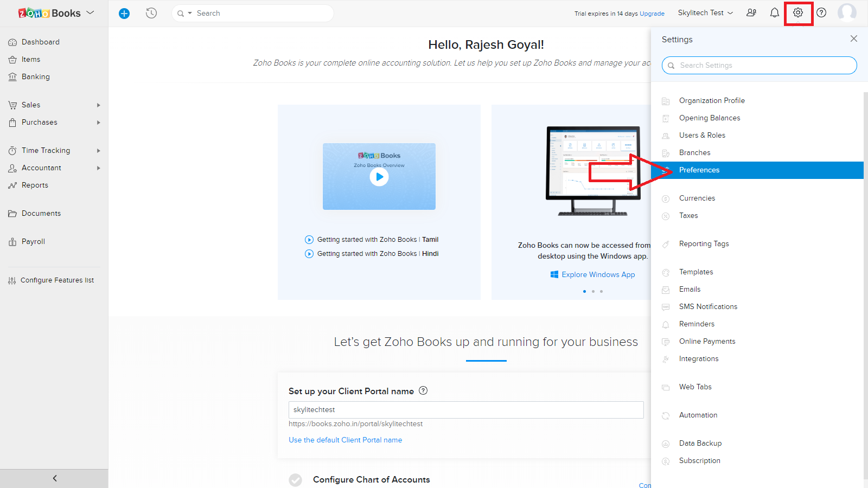Click the Client Portal name input
Image resolution: width=868 pixels, height=488 pixels.
coord(466,409)
